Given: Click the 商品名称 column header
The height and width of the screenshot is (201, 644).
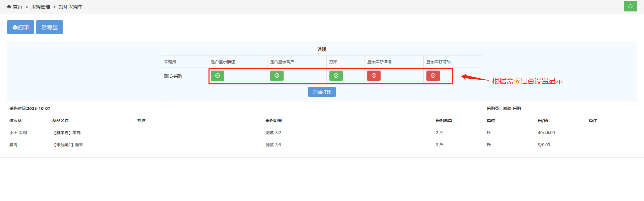Looking at the screenshot, I should pos(60,121).
